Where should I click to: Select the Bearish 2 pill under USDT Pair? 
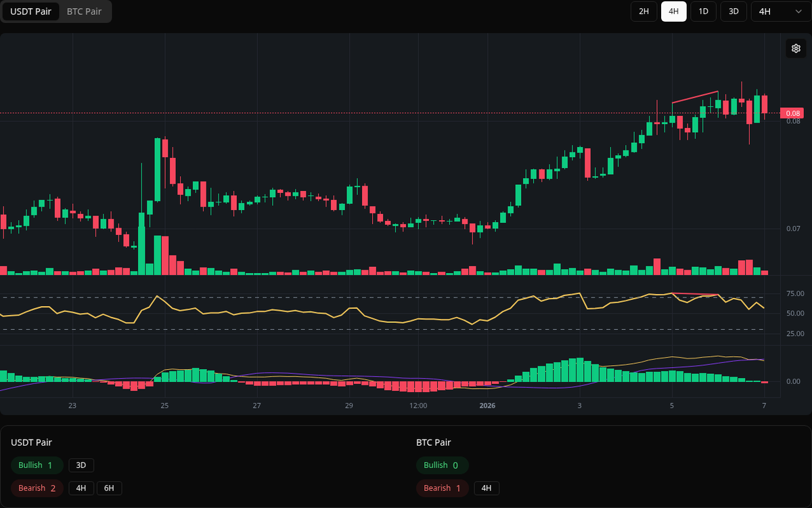37,488
